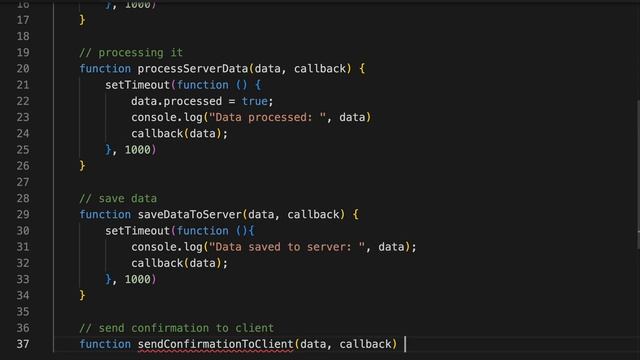Click the 'function' keyword on line 29
Viewport: 640px width, 360px height.
(x=105, y=215)
